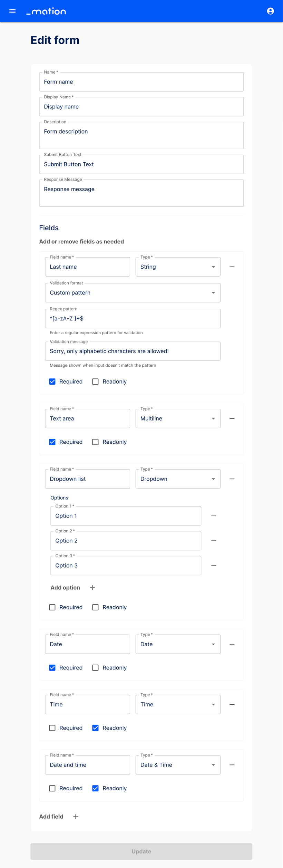Click the Option 3 input field

[126, 566]
